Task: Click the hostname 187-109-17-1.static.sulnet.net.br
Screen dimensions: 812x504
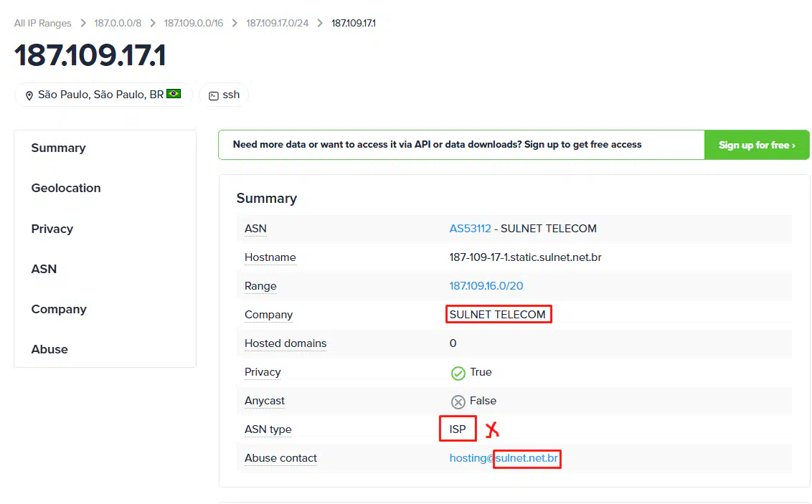Action: pyautogui.click(x=525, y=257)
